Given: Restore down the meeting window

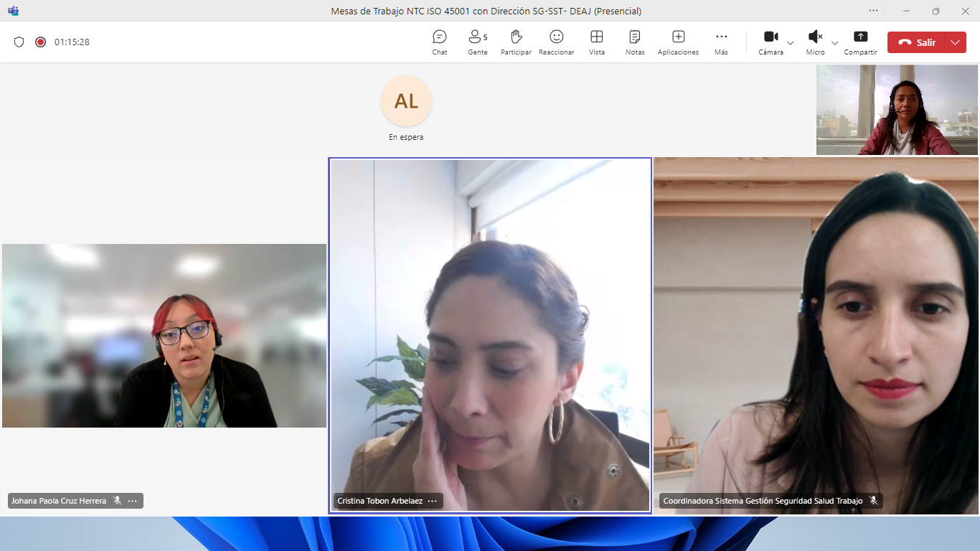Looking at the screenshot, I should [x=936, y=11].
